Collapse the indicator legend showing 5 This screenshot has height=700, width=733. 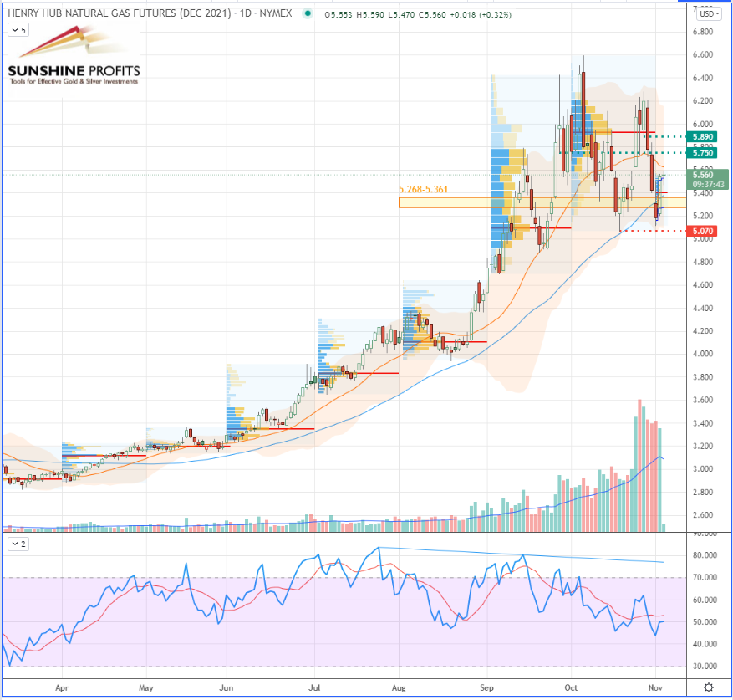(x=18, y=30)
